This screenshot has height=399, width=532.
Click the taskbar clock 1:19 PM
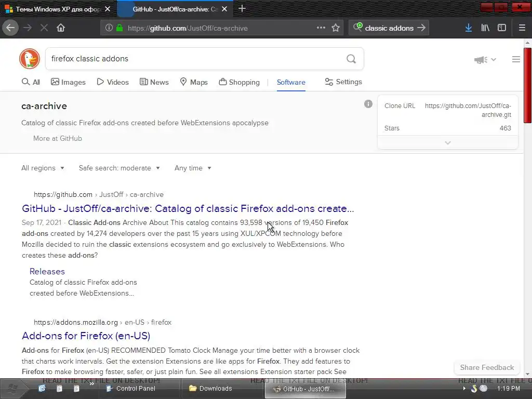[x=508, y=389]
